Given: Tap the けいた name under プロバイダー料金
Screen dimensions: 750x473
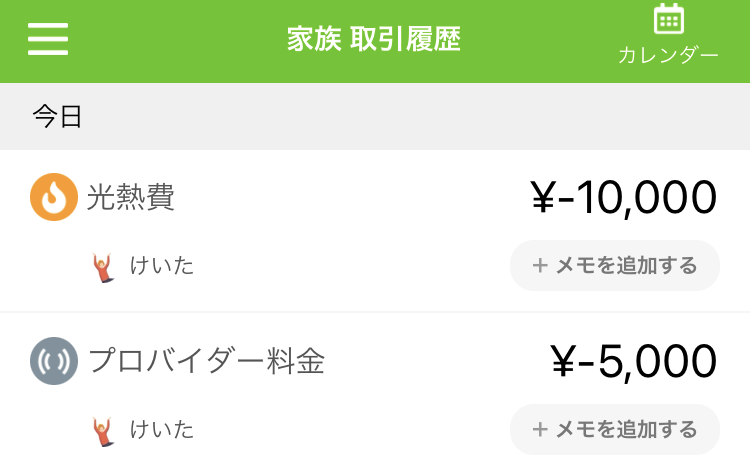Looking at the screenshot, I should 162,429.
